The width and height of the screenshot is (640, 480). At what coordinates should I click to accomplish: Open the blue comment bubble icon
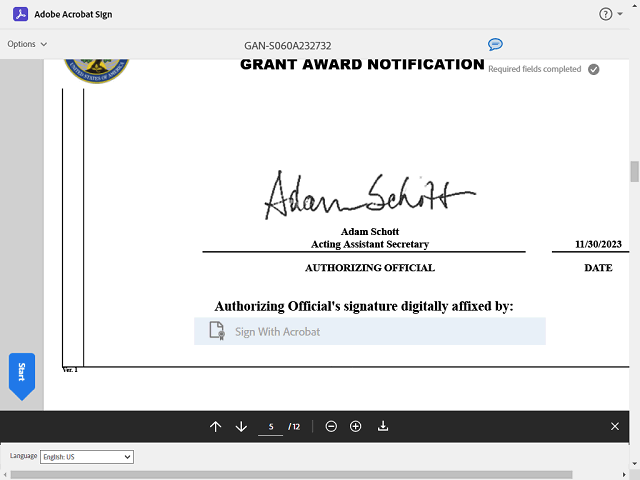495,44
